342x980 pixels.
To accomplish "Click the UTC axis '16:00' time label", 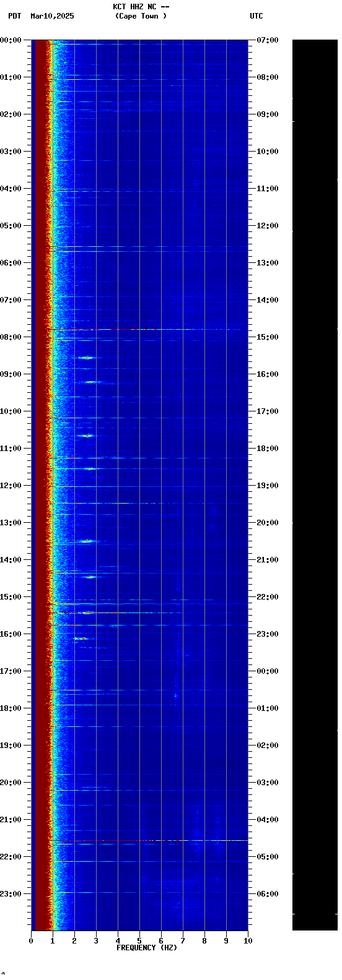I will tap(268, 374).
